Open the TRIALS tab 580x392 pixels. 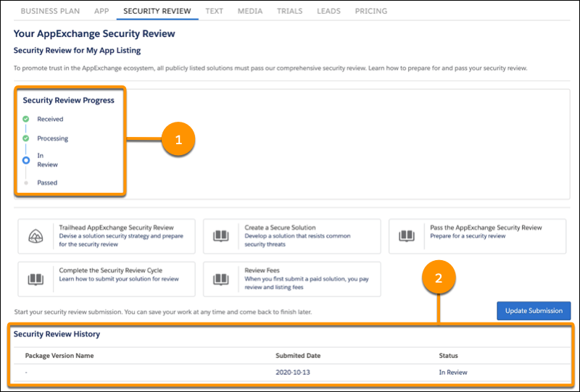[289, 11]
